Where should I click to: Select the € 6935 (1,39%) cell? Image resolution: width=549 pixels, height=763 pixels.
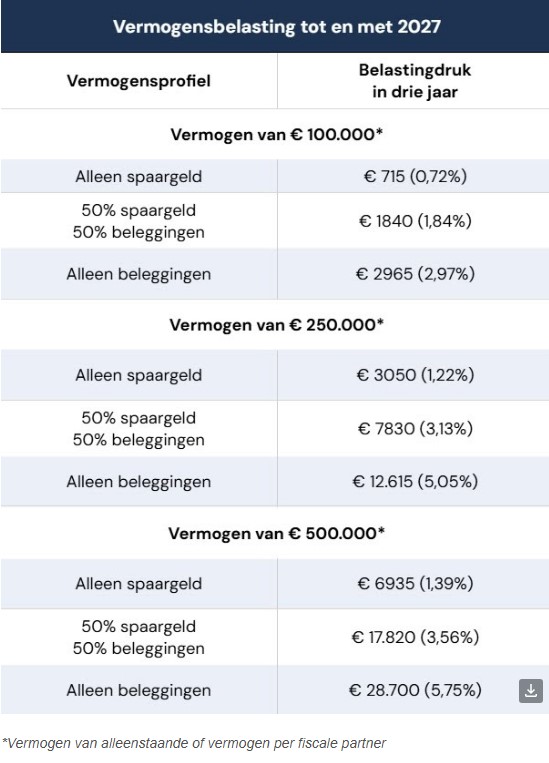click(x=415, y=583)
